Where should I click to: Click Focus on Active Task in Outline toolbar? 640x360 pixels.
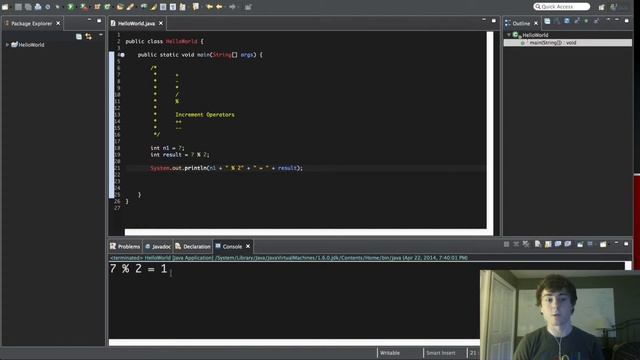[x=547, y=21]
